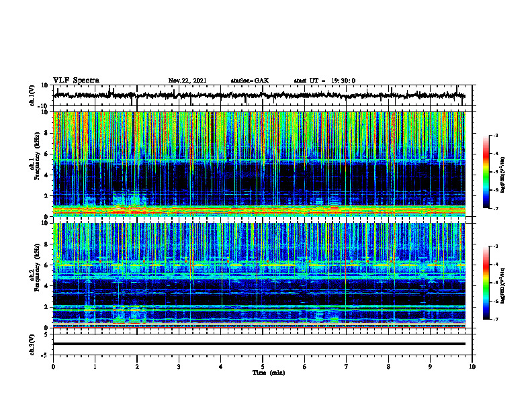Screen dimensions: 532x411
Task: Click the "-3" label on ch.2 colorbar
Action: (496, 246)
